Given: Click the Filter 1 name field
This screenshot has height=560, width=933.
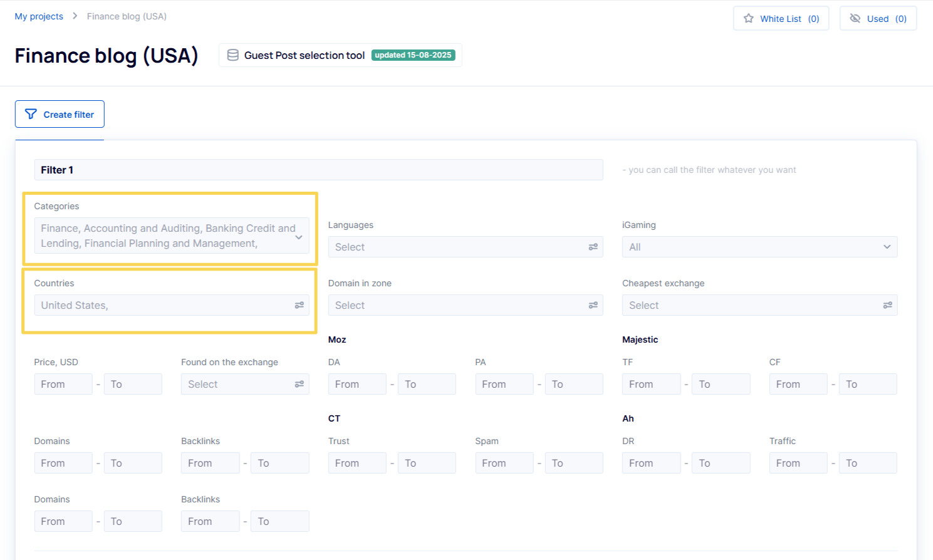Looking at the screenshot, I should click(x=318, y=170).
